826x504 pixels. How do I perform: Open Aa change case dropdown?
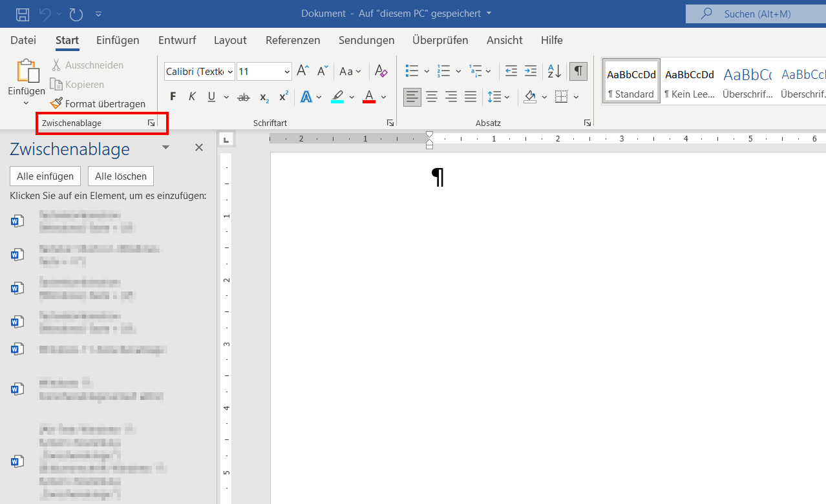point(350,71)
